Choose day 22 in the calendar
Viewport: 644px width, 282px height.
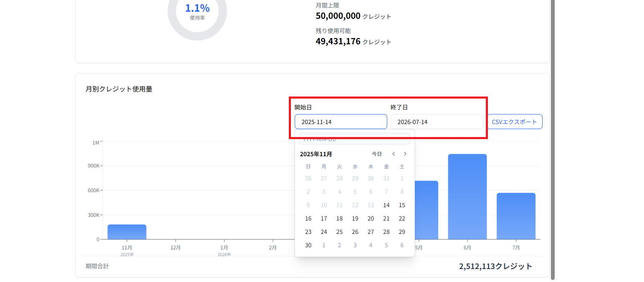click(x=402, y=218)
